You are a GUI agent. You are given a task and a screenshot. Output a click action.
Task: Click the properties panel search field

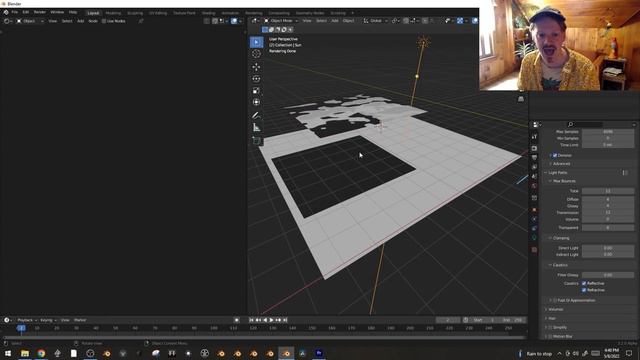584,124
